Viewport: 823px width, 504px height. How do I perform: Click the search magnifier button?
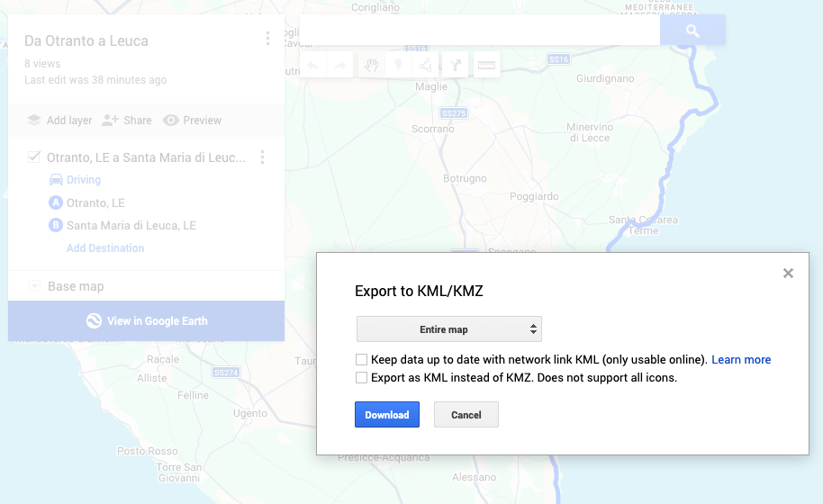pos(692,31)
